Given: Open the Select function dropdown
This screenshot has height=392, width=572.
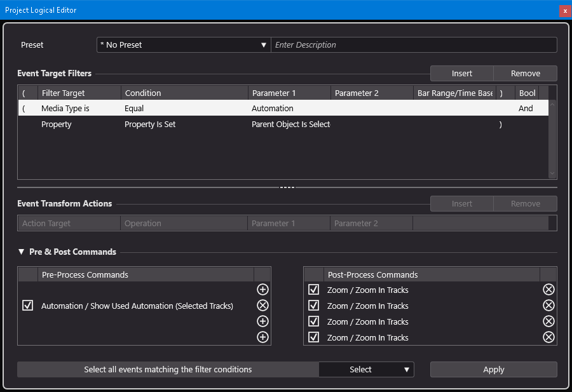Looking at the screenshot, I should click(366, 370).
